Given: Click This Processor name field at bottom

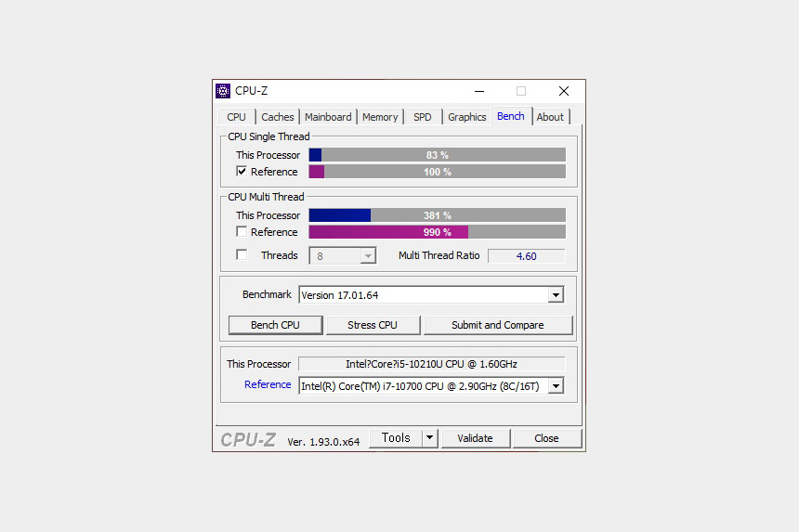Looking at the screenshot, I should coord(432,364).
